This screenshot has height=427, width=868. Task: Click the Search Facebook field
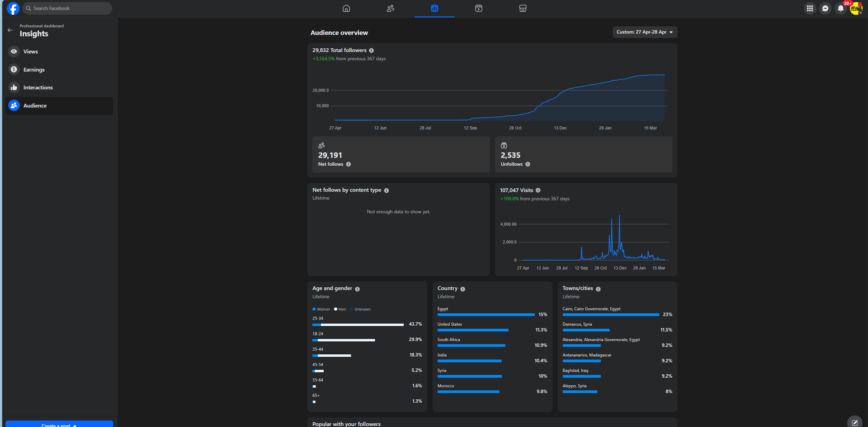pyautogui.click(x=67, y=8)
